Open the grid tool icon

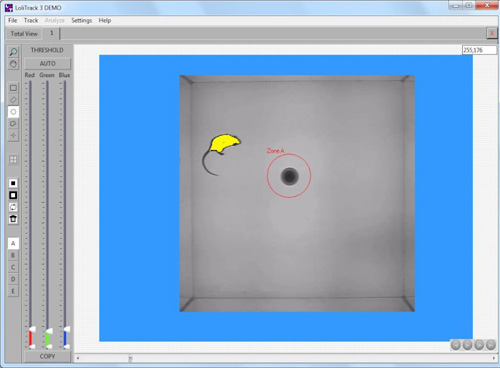(13, 160)
